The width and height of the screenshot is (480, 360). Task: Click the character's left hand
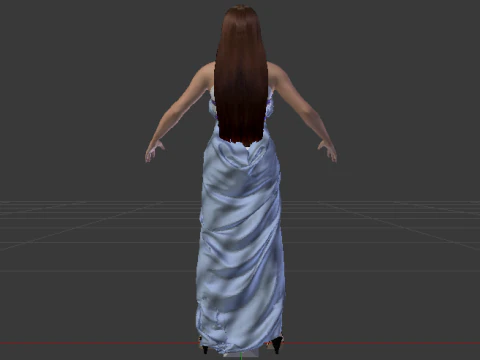tap(154, 150)
